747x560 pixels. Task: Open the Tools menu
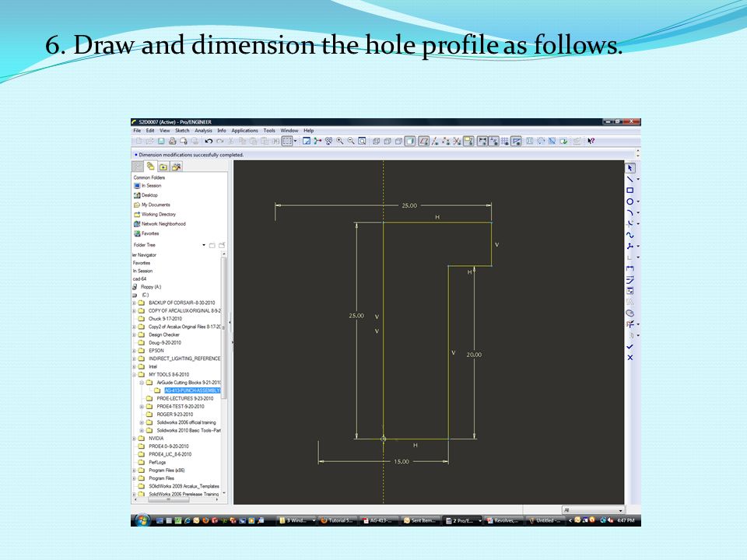pos(269,131)
